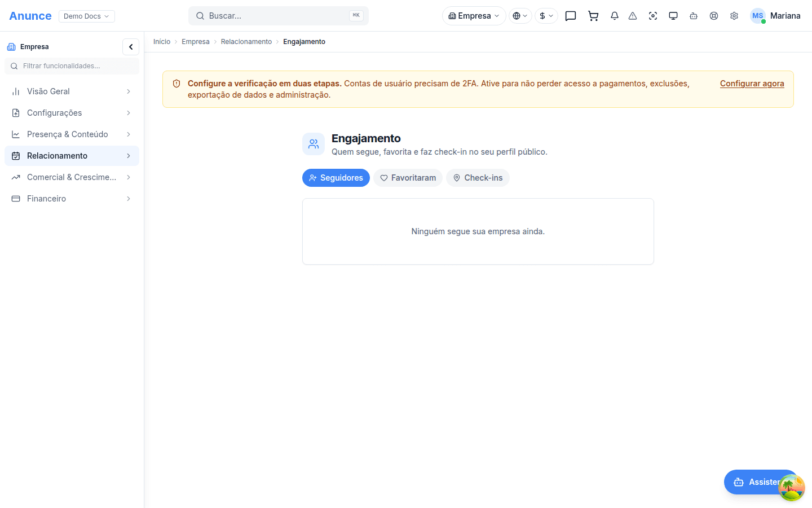Focus the Filtrar funcionalidades filter field

point(72,66)
